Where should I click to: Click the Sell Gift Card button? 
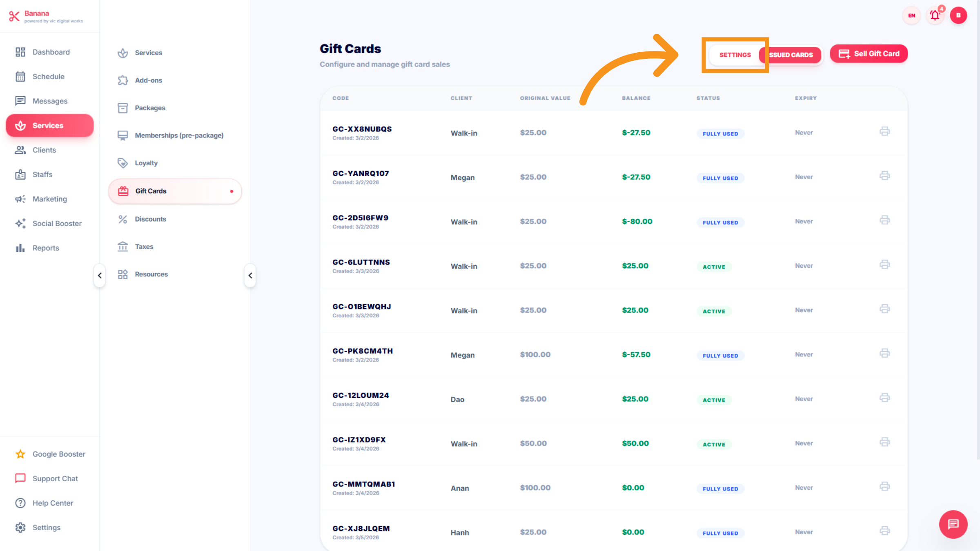869,54
